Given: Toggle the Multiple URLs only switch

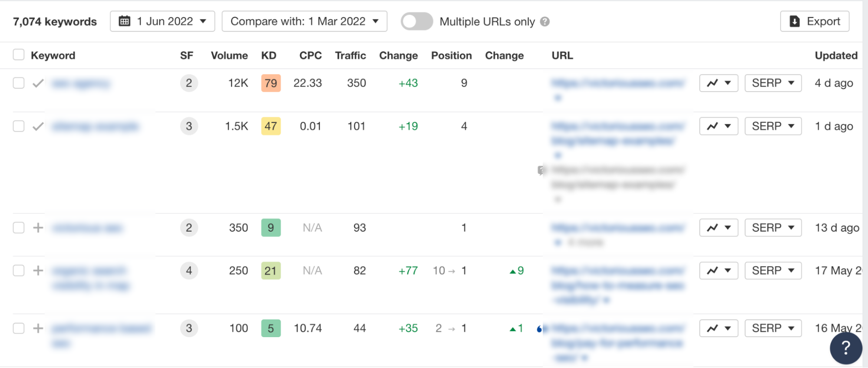Looking at the screenshot, I should pos(416,21).
